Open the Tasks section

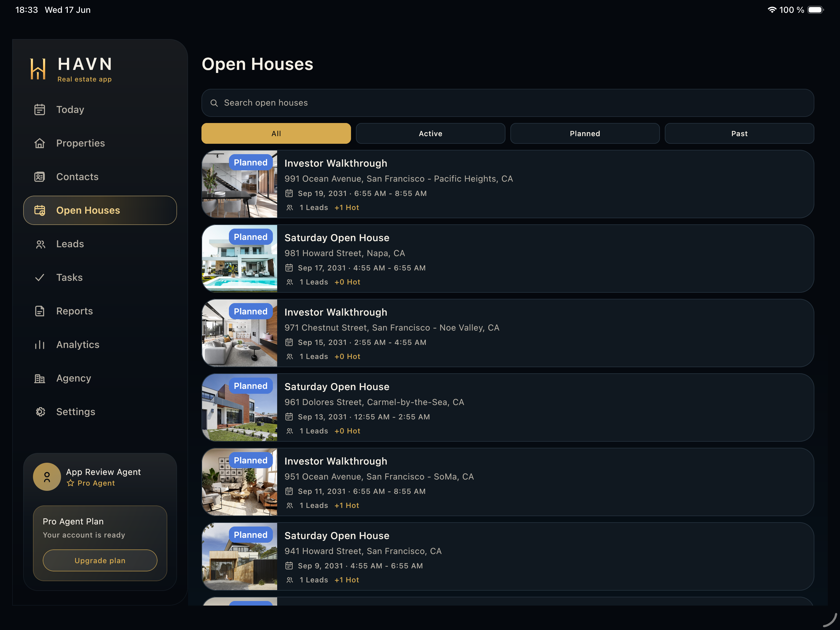pyautogui.click(x=100, y=277)
